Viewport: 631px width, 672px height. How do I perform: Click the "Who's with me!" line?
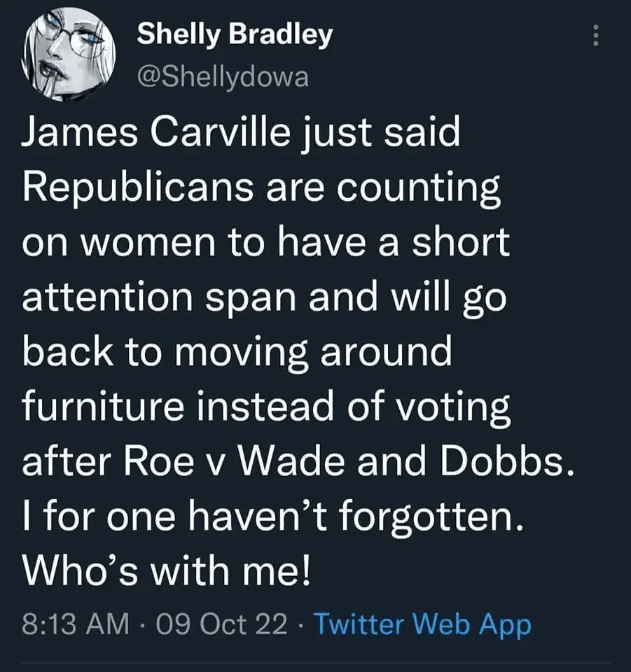[x=165, y=572]
